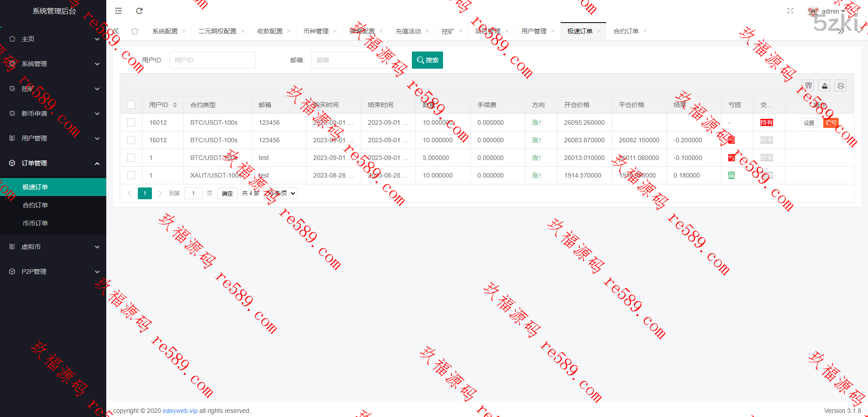Click the export table icon

click(x=825, y=86)
